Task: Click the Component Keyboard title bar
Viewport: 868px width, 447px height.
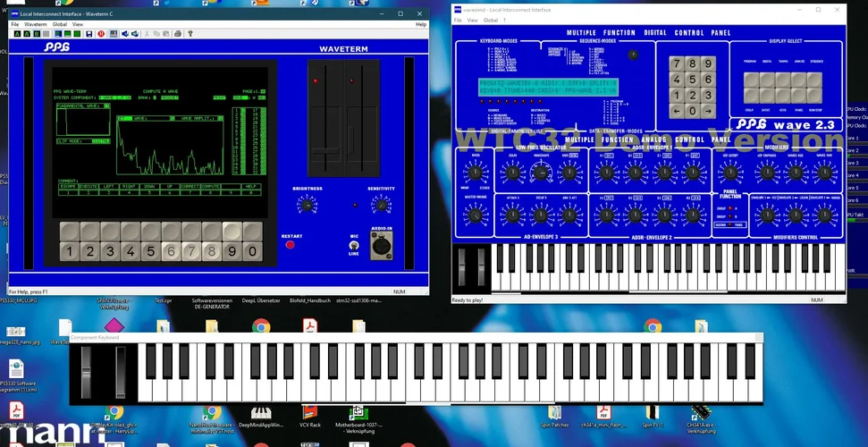Action: click(x=417, y=337)
